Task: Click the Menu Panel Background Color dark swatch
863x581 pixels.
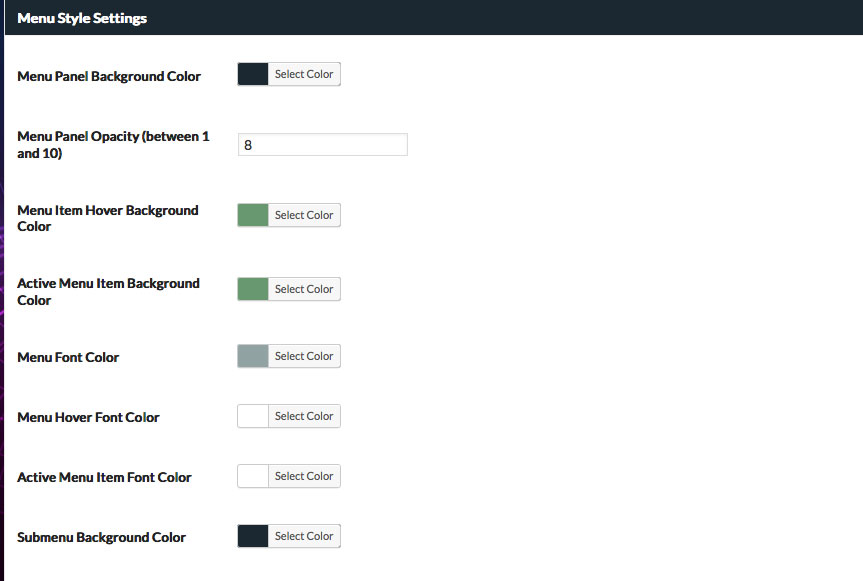Action: [253, 74]
